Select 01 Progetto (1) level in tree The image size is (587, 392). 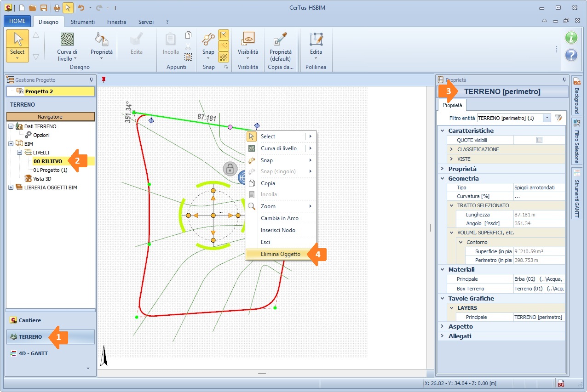[x=50, y=170]
